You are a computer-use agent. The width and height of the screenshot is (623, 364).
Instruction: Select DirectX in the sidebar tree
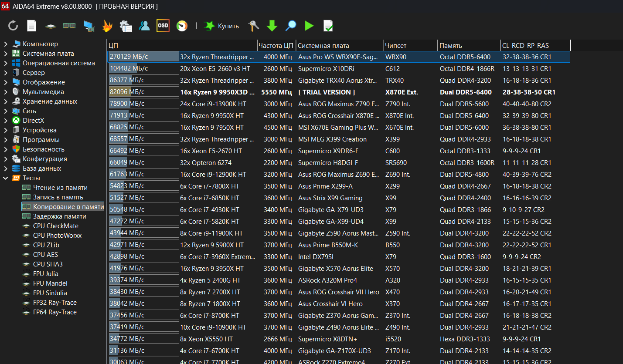click(x=34, y=121)
